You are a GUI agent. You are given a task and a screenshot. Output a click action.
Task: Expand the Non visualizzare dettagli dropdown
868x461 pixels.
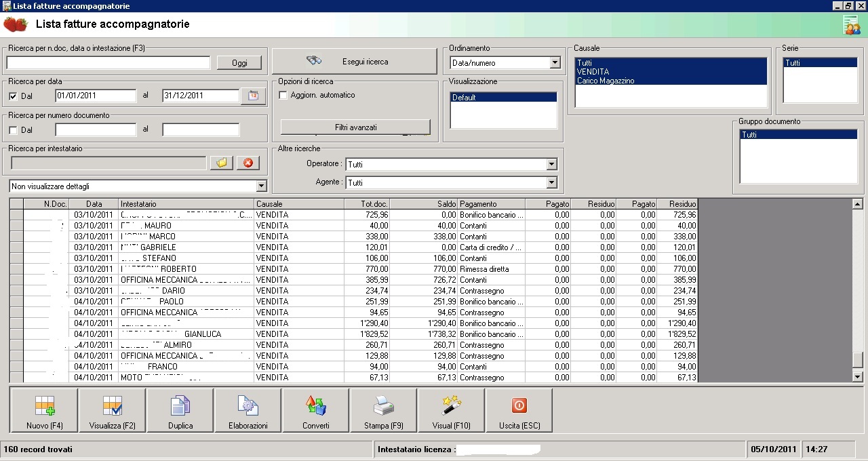tap(262, 186)
